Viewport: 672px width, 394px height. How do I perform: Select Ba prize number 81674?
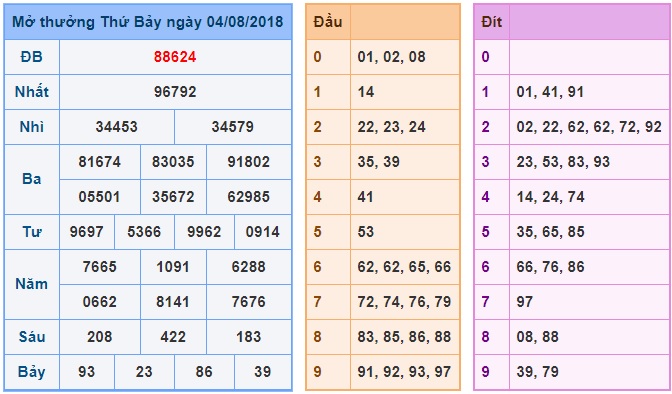point(99,162)
